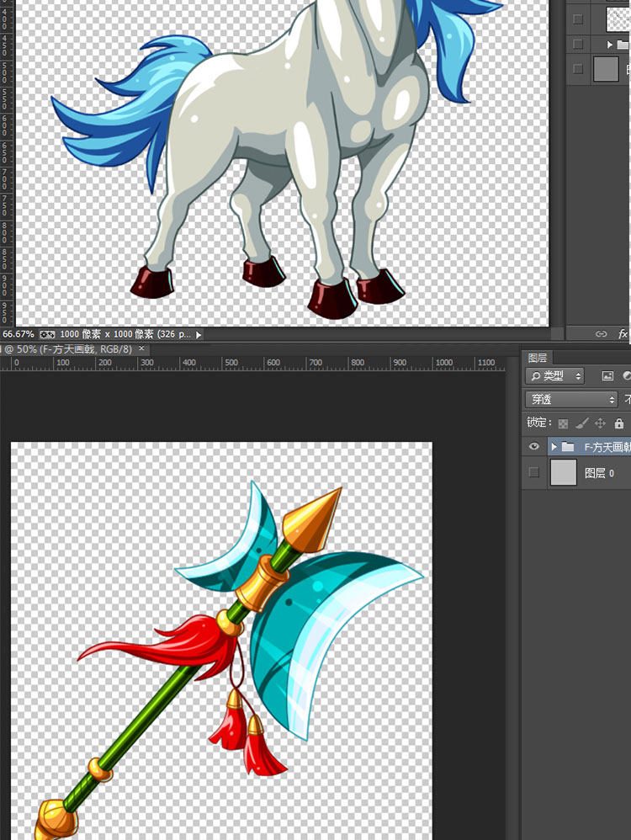Screen dimensions: 631x840
Task: Filter layers by adjustment layer icon
Action: (x=627, y=375)
